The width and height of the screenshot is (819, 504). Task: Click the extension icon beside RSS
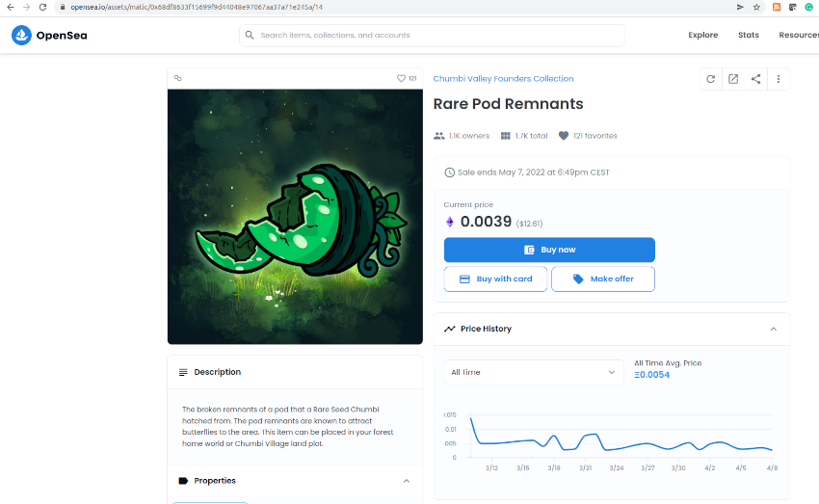tap(792, 8)
